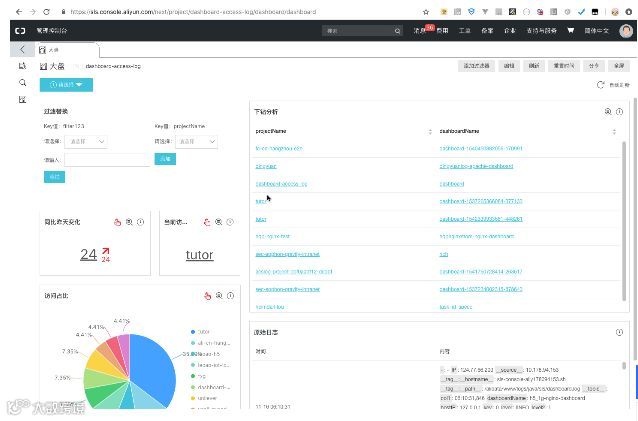The height and width of the screenshot is (421, 638).
Task: Click the filter text input field
Action: [107, 160]
